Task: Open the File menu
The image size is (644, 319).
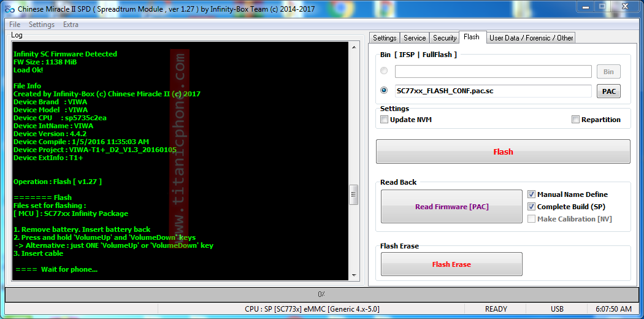Action: pyautogui.click(x=15, y=25)
